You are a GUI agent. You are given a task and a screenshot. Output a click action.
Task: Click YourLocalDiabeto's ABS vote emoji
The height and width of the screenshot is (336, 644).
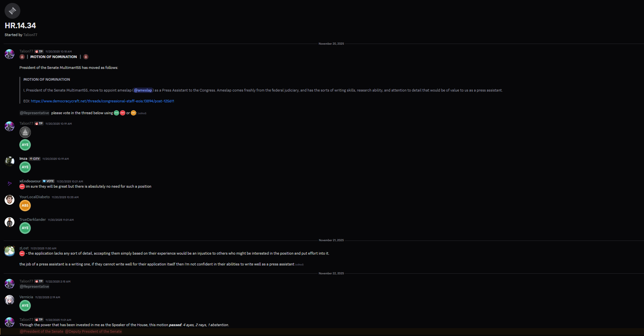point(25,206)
